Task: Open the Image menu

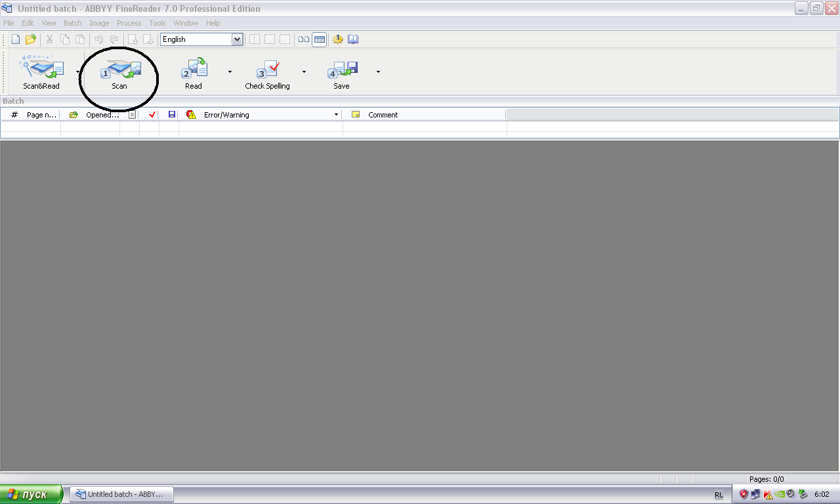Action: click(99, 23)
